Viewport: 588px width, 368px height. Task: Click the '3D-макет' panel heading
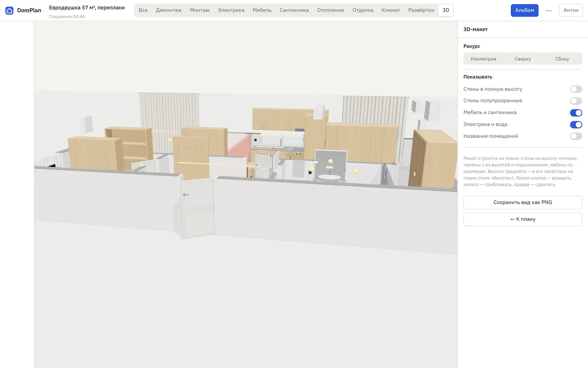click(x=475, y=29)
